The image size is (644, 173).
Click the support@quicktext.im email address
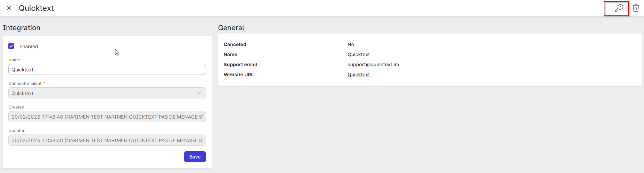(373, 64)
